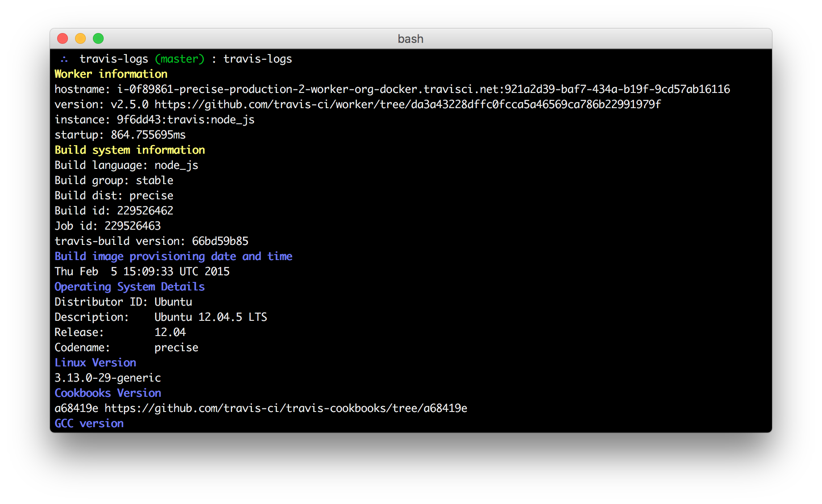
Task: Click the 'Ubuntu 12.04.5 LTS' description value
Action: pyautogui.click(x=211, y=317)
